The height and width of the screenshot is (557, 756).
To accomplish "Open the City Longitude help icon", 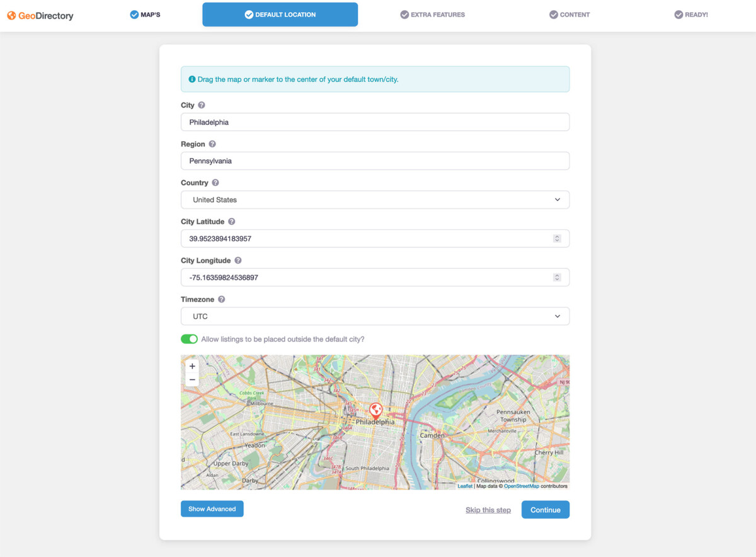I will (238, 260).
